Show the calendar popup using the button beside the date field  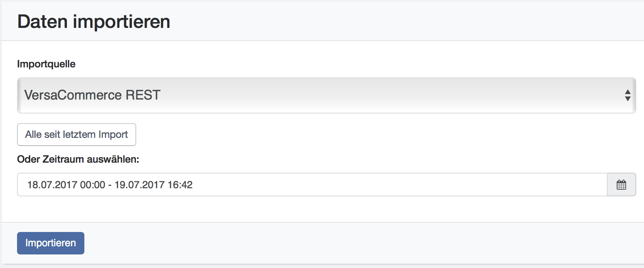coord(622,185)
